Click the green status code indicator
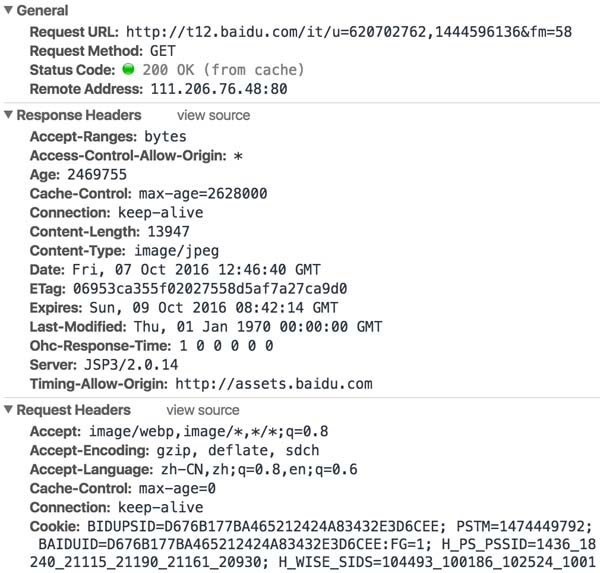Image resolution: width=600 pixels, height=573 pixels. [x=127, y=70]
